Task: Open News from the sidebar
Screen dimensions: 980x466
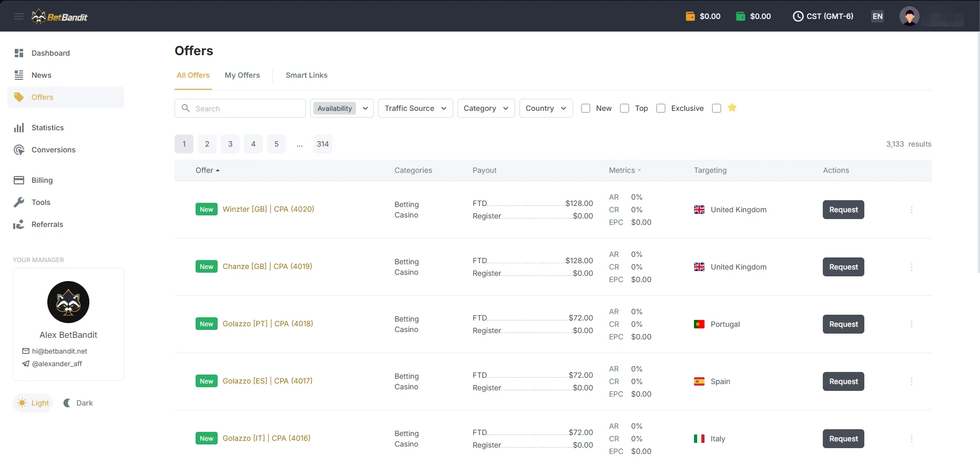Action: pos(66,75)
